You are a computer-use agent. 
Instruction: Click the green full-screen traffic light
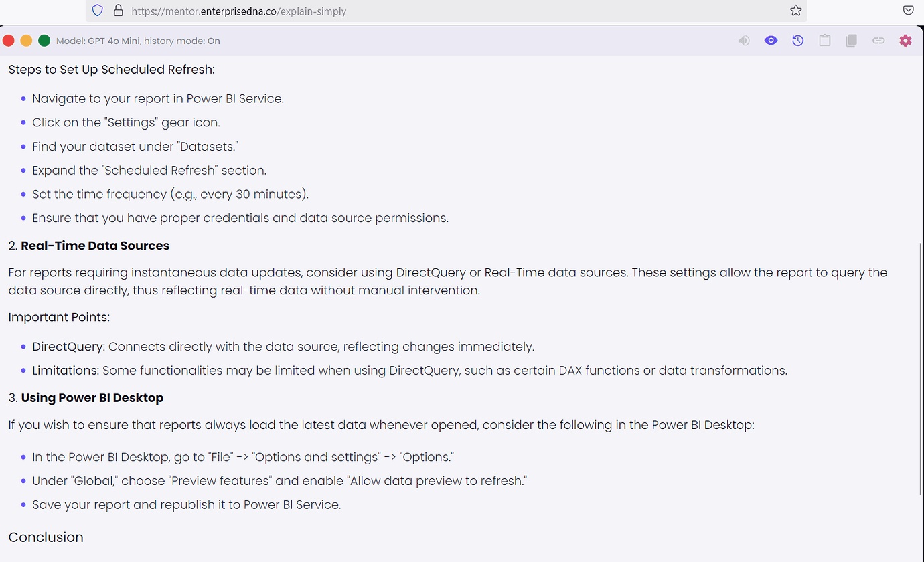pyautogui.click(x=44, y=40)
